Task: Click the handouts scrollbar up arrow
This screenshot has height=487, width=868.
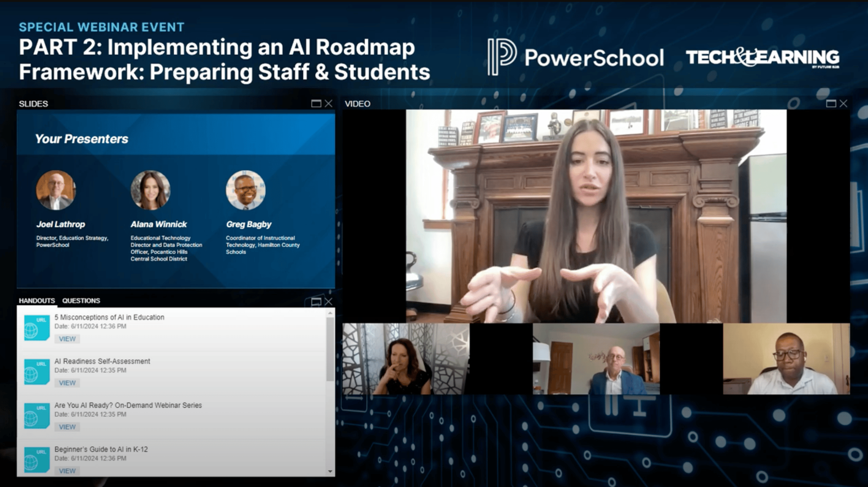Action: tap(330, 313)
